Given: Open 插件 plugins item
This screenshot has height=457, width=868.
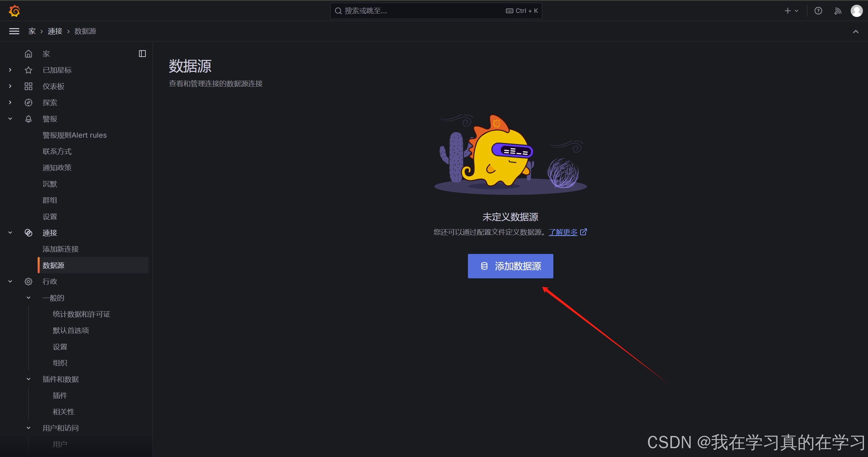Looking at the screenshot, I should tap(60, 395).
